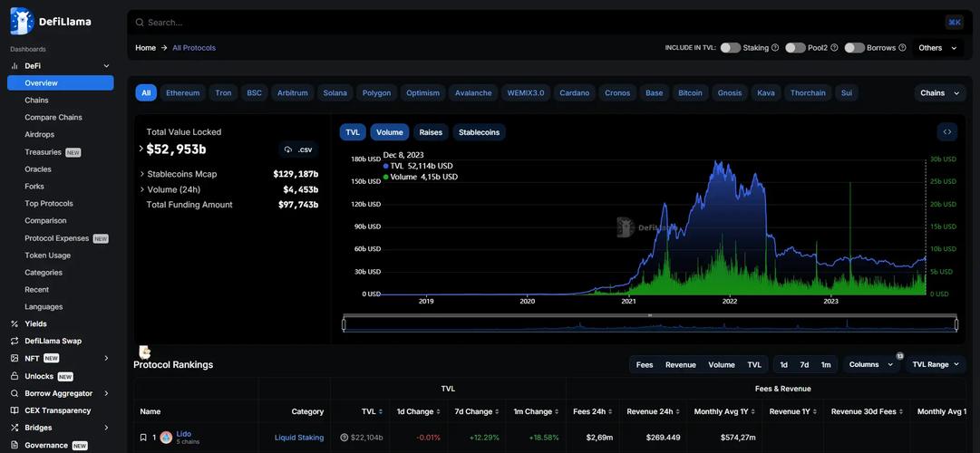The height and width of the screenshot is (453, 980).
Task: Click the Pool2 help question icon
Action: coord(834,47)
